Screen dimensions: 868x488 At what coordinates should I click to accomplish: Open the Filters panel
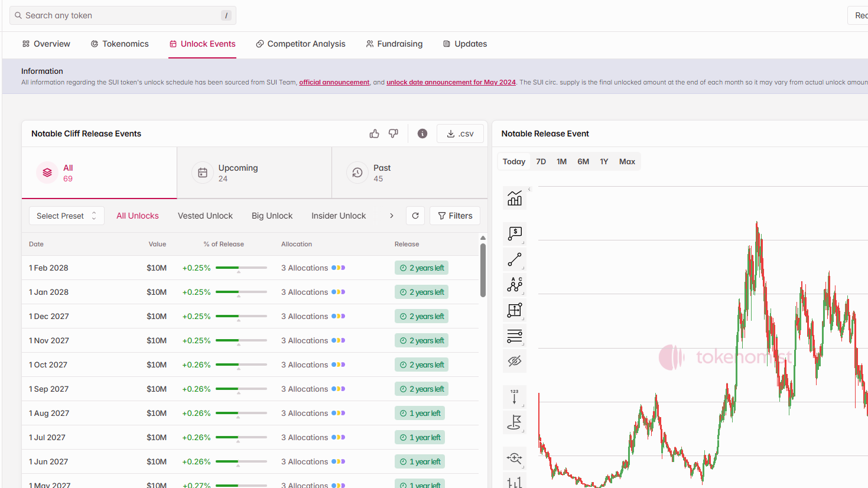tap(455, 216)
